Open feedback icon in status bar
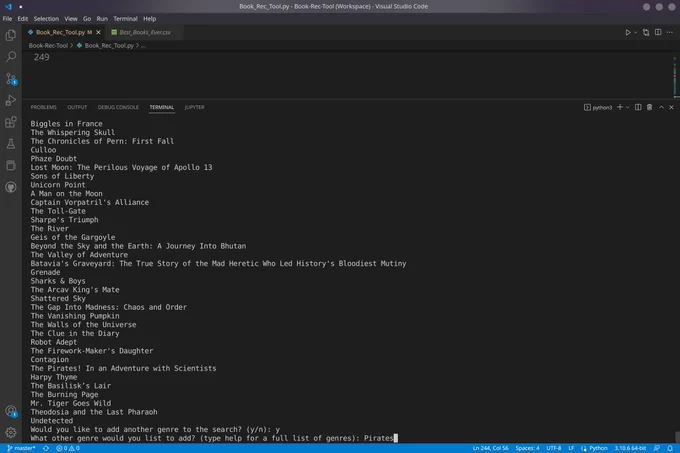This screenshot has height=453, width=680. (657, 448)
